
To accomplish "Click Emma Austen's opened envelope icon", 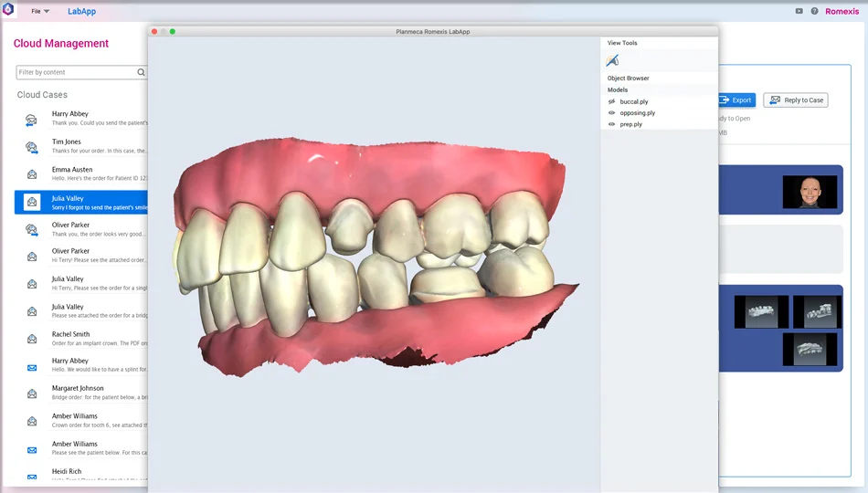I will (x=32, y=174).
